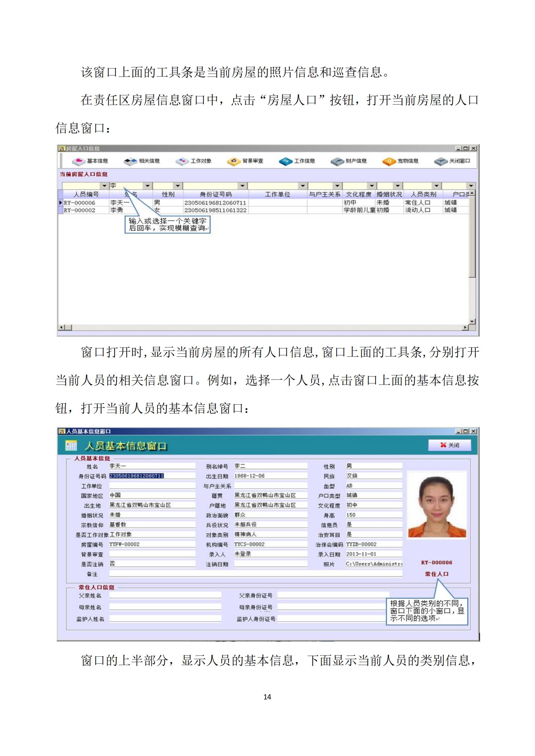Expand the 工作单位 filter dropdown

(x=303, y=186)
